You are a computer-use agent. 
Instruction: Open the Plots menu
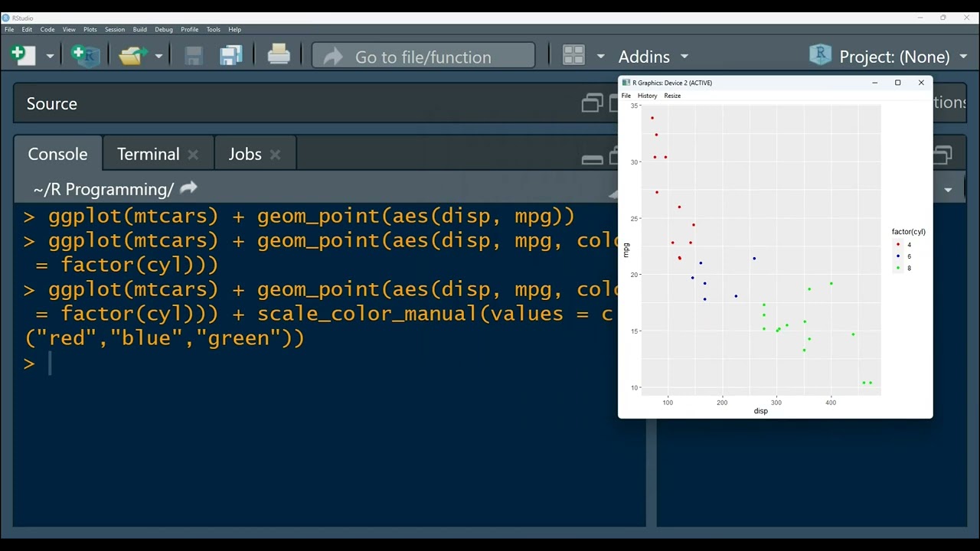pos(90,30)
